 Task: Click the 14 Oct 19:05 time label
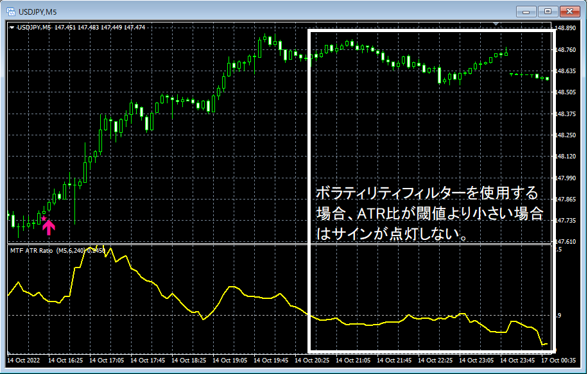coord(230,361)
